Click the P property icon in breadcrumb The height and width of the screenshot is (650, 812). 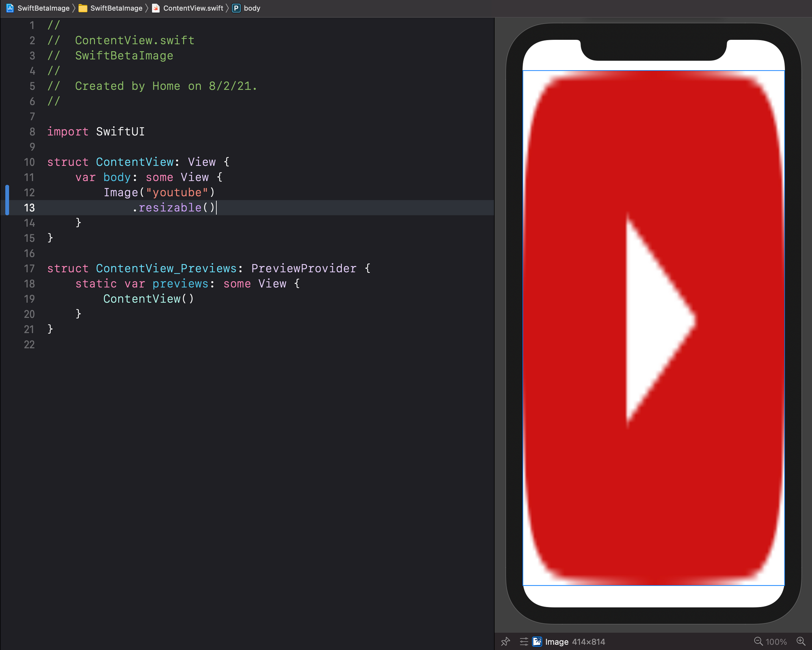point(236,8)
